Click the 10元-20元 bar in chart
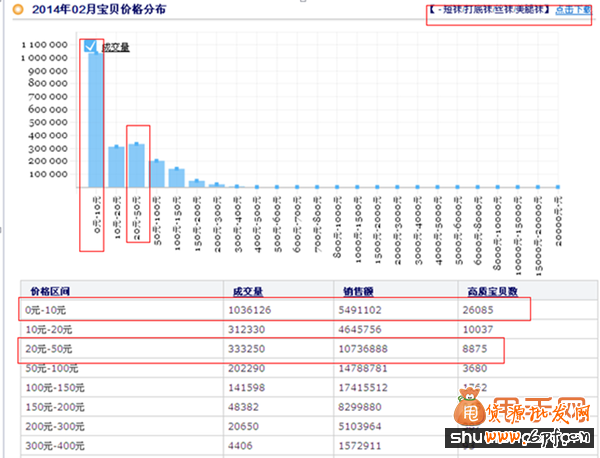Screen dimensions: 600x458 pos(116,166)
